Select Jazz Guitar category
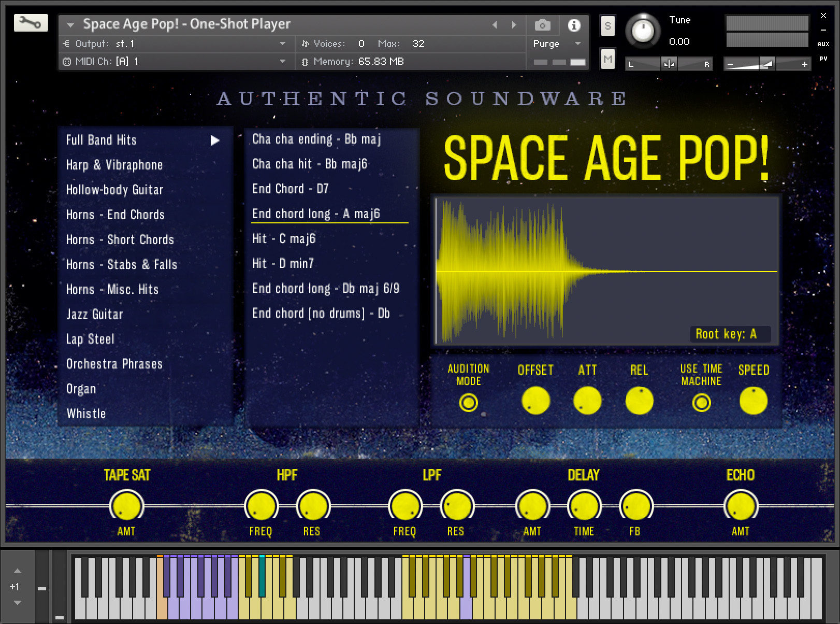The height and width of the screenshot is (624, 840). click(94, 314)
